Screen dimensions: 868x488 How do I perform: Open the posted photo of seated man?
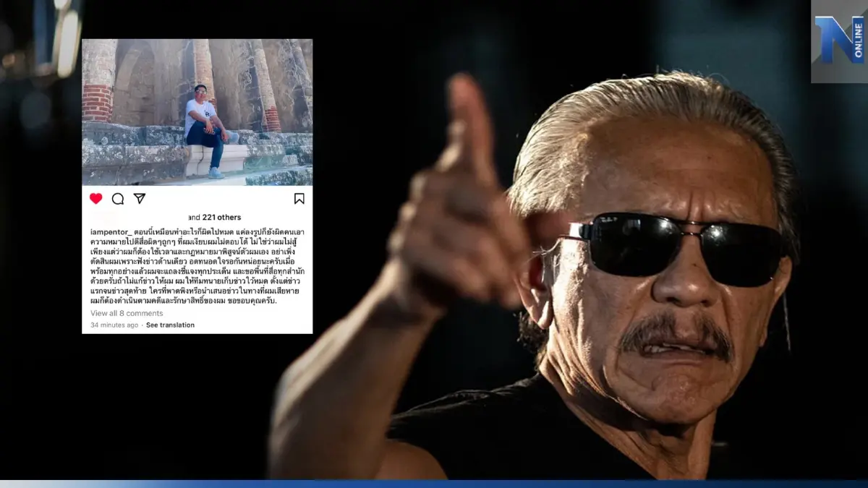click(x=197, y=112)
